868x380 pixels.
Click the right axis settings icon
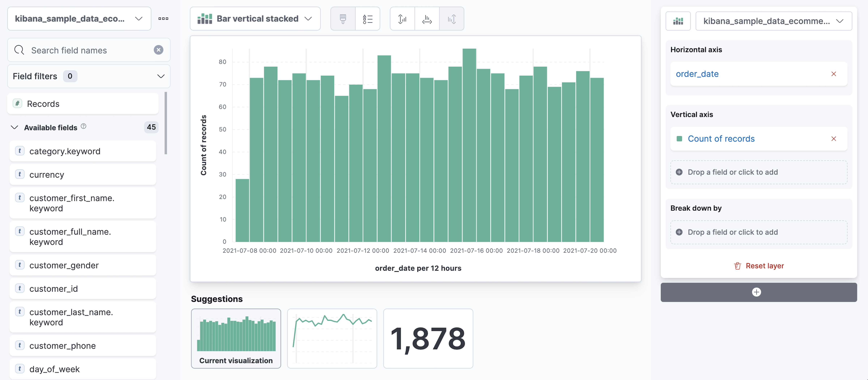point(452,19)
